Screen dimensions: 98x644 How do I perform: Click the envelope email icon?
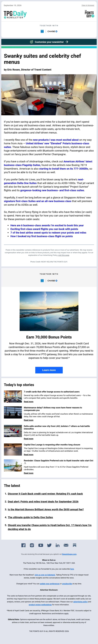[66, 545]
